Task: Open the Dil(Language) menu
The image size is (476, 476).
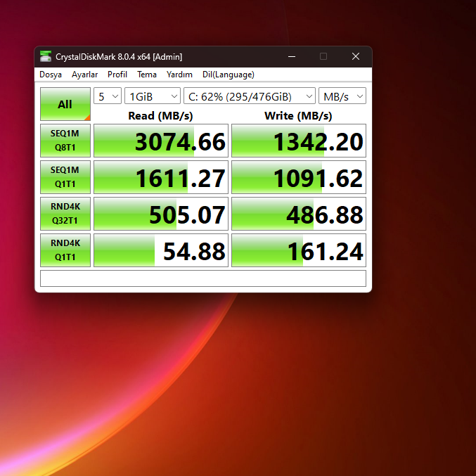Action: pyautogui.click(x=229, y=75)
